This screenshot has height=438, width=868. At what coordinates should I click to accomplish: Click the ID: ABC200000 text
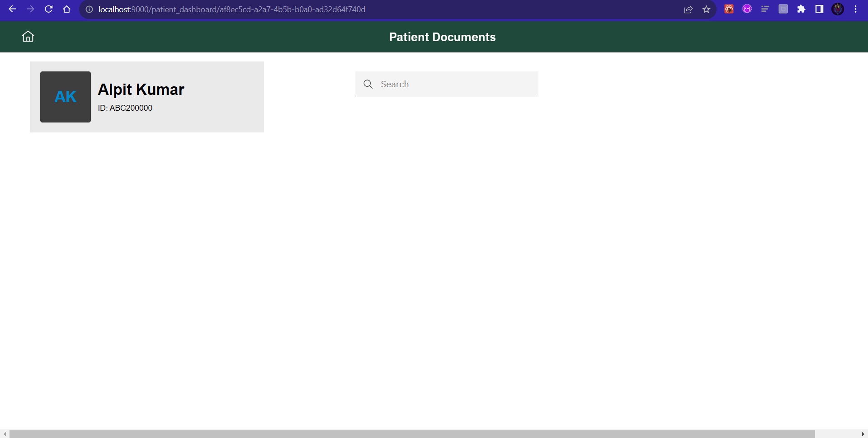125,108
